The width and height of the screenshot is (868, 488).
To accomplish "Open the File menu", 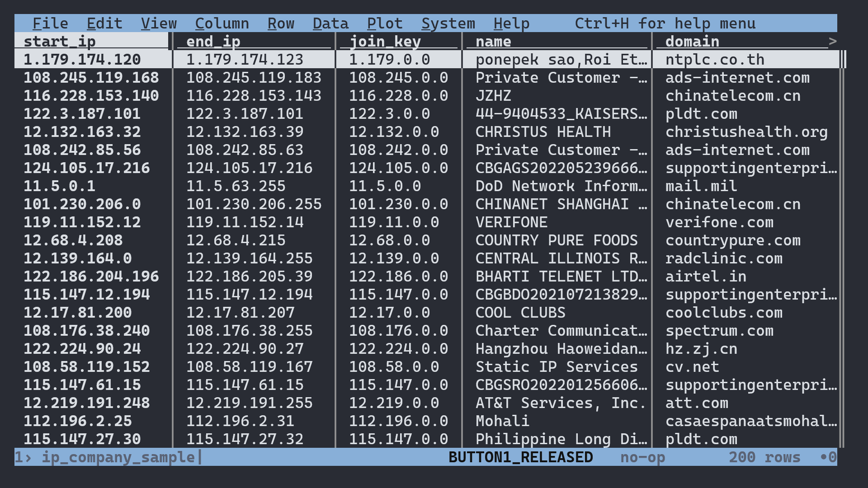I will 50,23.
